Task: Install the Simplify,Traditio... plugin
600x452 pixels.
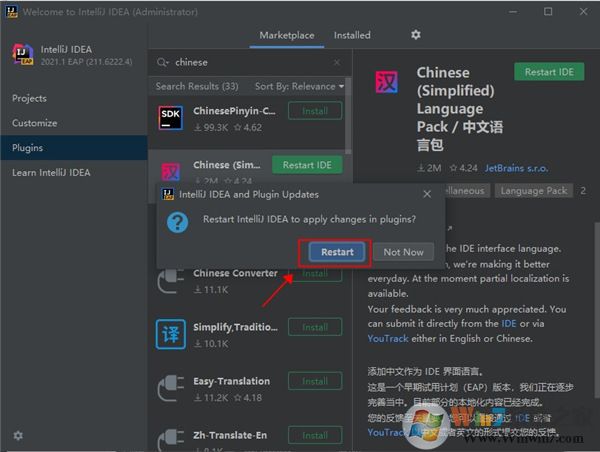Action: click(x=315, y=327)
